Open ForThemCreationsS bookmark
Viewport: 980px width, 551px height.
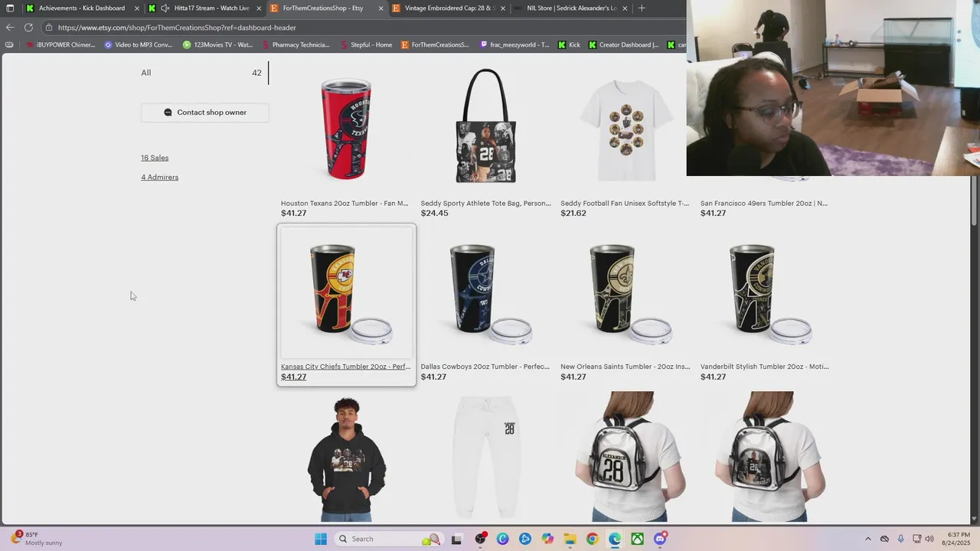436,45
